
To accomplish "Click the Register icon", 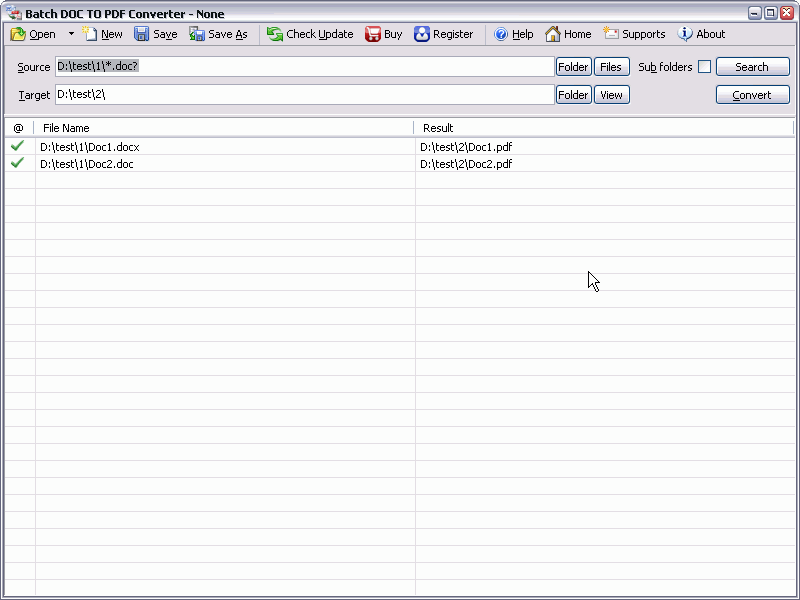I will pyautogui.click(x=422, y=34).
